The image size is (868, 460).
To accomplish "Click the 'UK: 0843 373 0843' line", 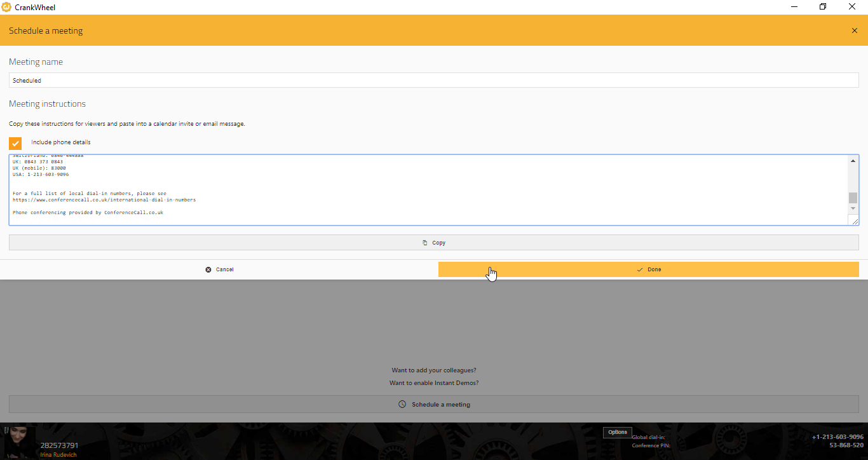I will pyautogui.click(x=37, y=161).
